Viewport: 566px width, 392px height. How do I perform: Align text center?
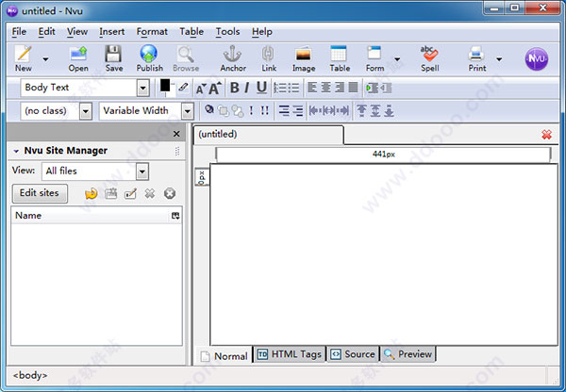click(x=326, y=88)
